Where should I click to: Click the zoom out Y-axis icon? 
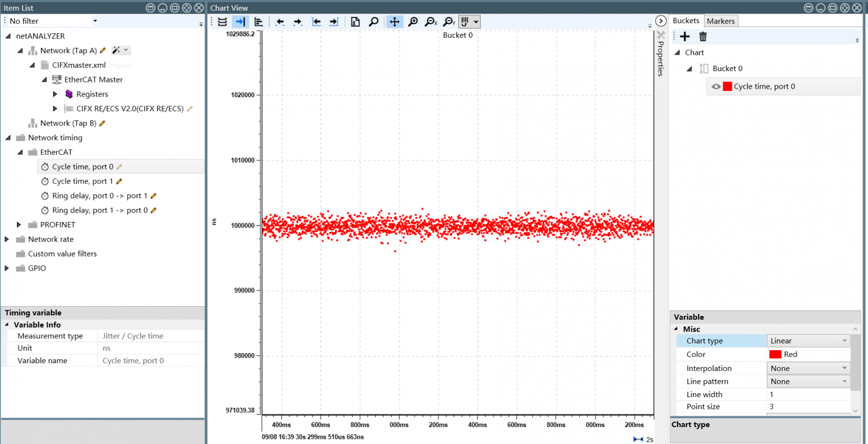(x=449, y=21)
